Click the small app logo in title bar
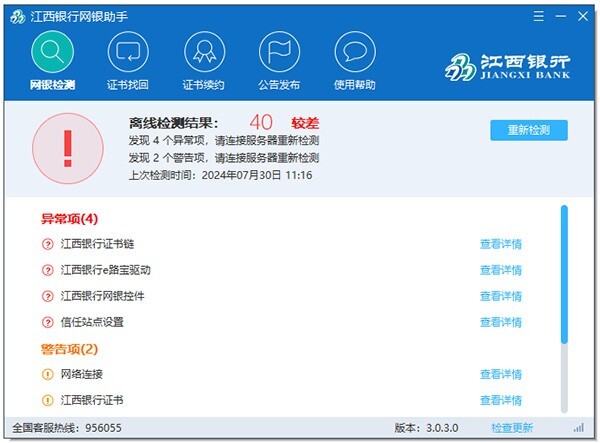 point(17,16)
